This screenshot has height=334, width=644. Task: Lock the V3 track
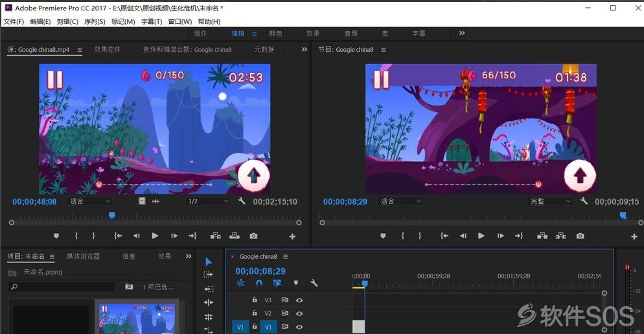(x=255, y=300)
